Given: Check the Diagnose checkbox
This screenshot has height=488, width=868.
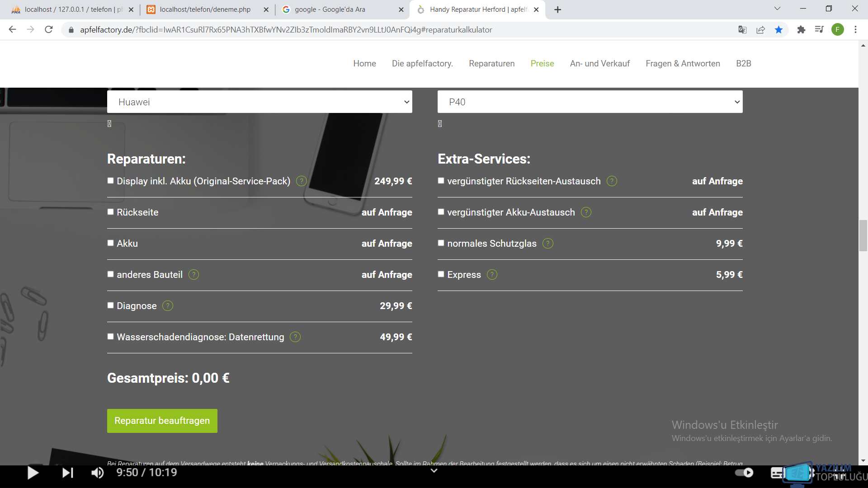Looking at the screenshot, I should tap(110, 305).
